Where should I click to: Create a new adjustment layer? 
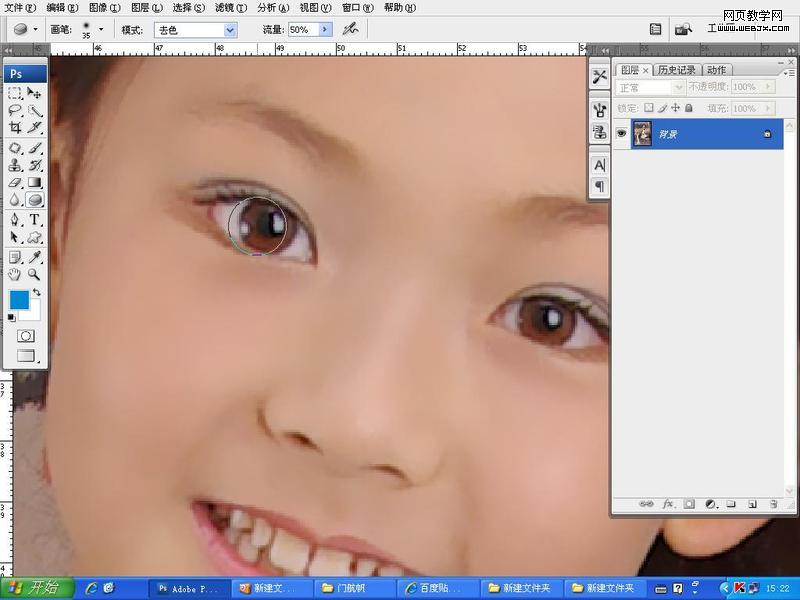[711, 504]
